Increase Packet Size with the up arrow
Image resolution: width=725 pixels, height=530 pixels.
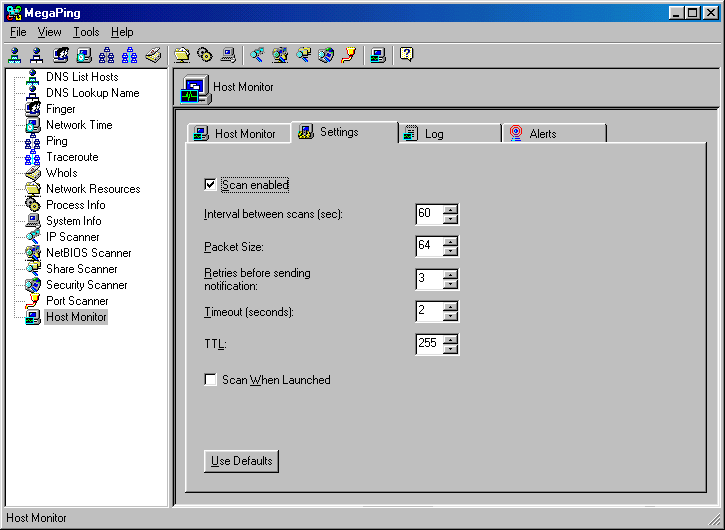450,241
